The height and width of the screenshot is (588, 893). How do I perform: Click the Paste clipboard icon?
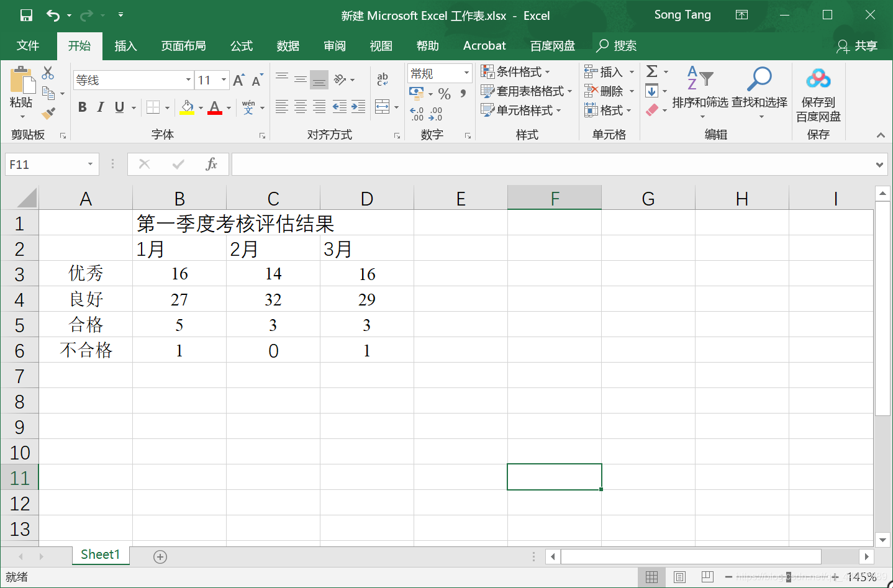22,81
